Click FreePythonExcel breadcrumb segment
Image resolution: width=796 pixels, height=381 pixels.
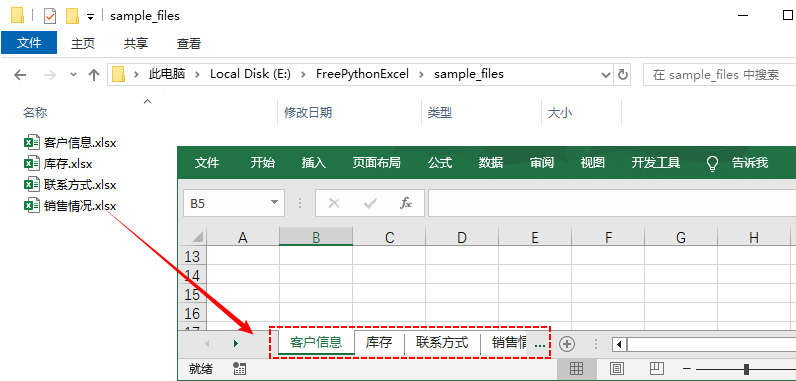tap(362, 74)
